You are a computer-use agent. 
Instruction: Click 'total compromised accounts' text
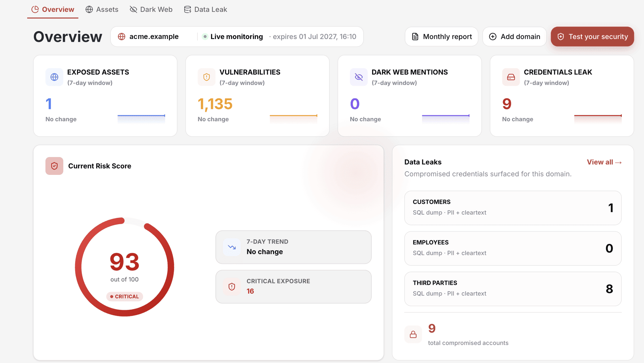[x=468, y=343]
